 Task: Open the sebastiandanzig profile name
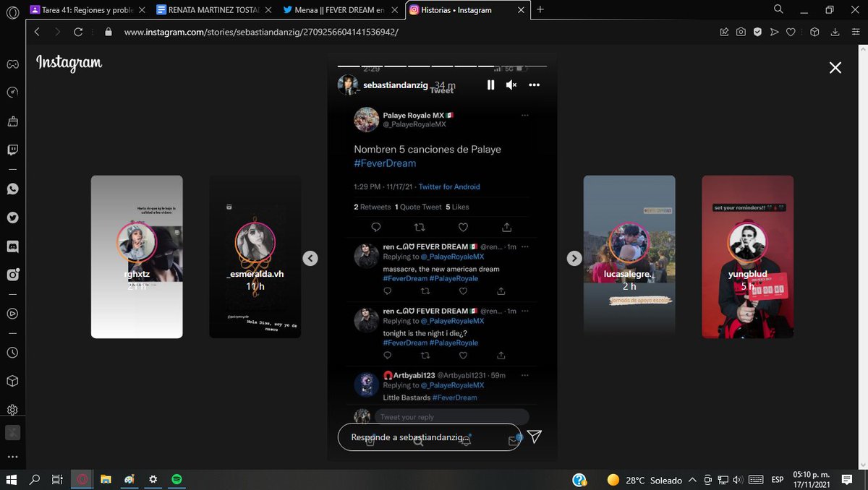coord(395,85)
